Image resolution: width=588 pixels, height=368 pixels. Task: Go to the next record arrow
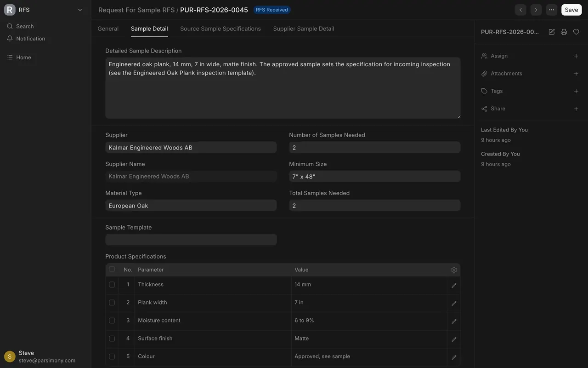click(x=536, y=10)
